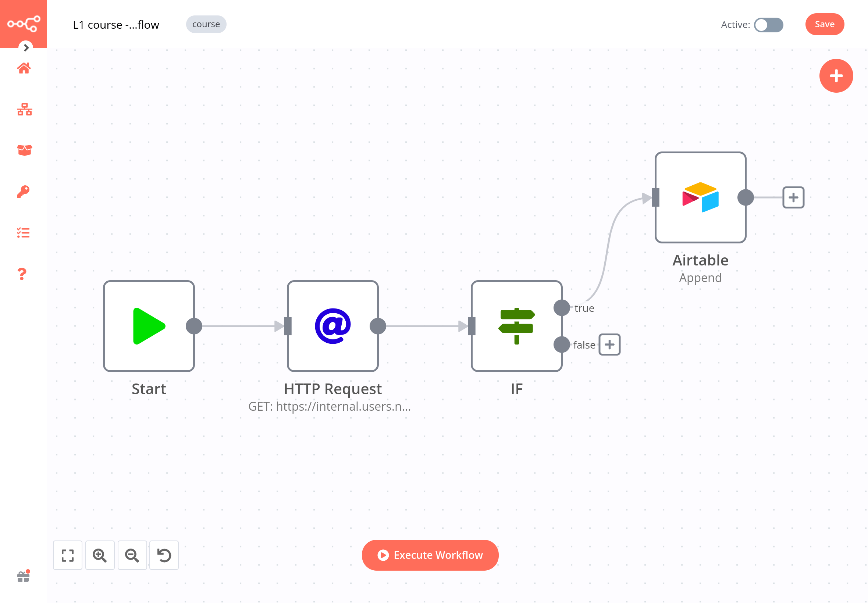The width and height of the screenshot is (868, 603).
Task: Open the Start node
Action: 149,326
